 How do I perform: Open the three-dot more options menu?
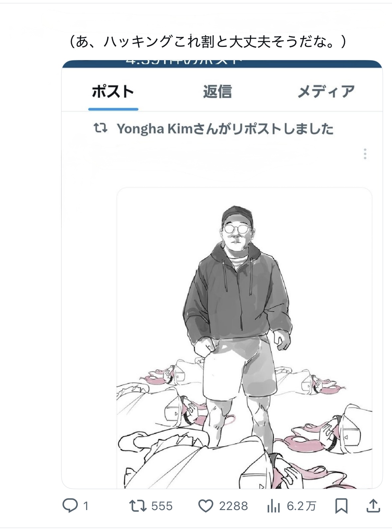[x=365, y=154]
